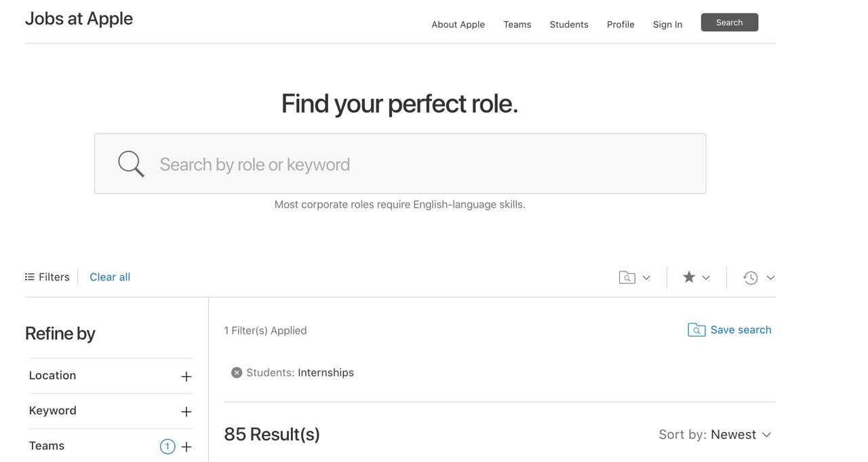Screen dimensions: 868x462
Task: Click the Location filter label
Action: pyautogui.click(x=52, y=375)
